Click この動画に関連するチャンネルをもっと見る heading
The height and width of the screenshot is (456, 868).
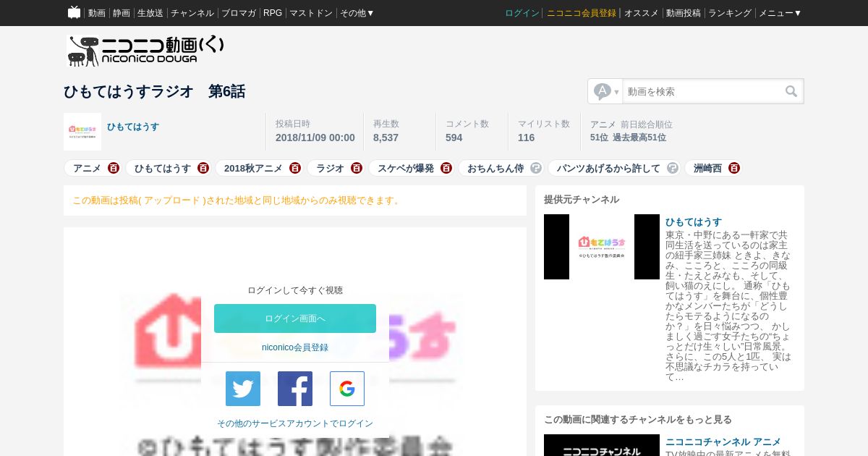click(638, 420)
